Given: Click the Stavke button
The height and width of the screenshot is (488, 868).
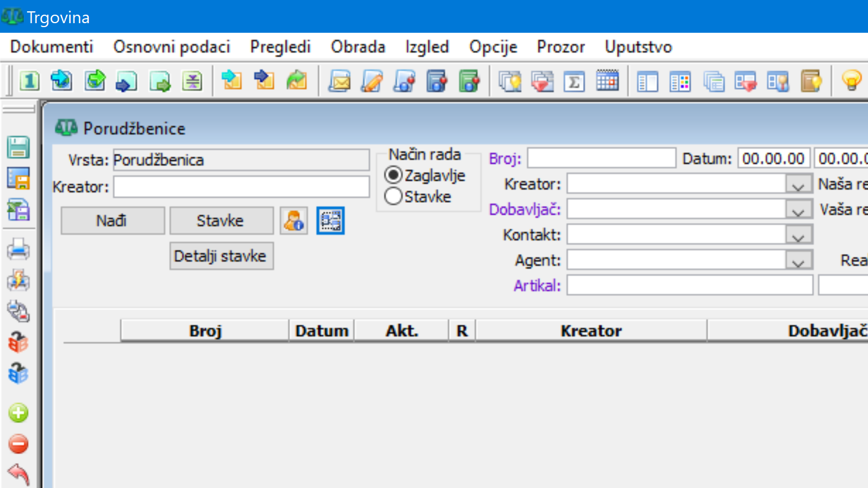Looking at the screenshot, I should pyautogui.click(x=221, y=220).
